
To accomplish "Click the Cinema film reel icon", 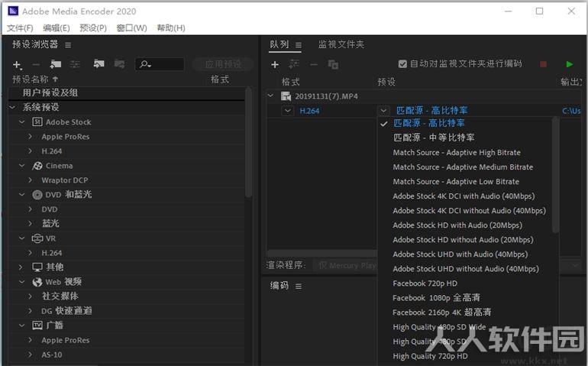I will (x=37, y=166).
